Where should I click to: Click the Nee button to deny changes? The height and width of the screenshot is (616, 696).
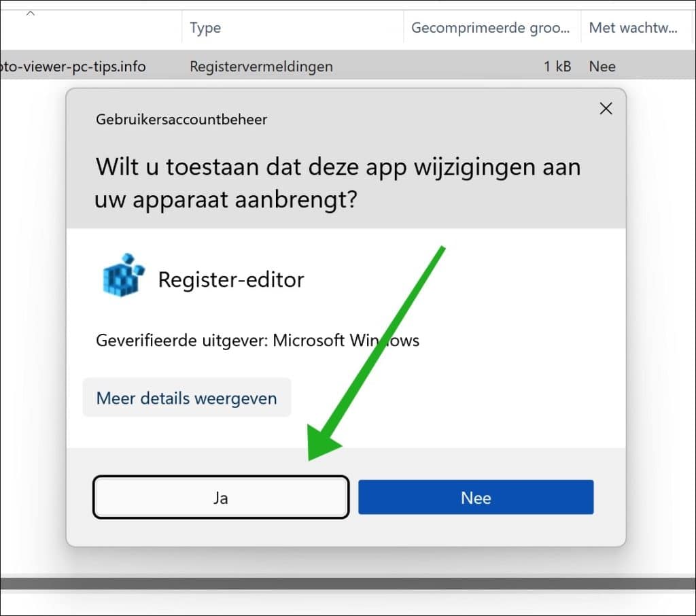(x=476, y=497)
